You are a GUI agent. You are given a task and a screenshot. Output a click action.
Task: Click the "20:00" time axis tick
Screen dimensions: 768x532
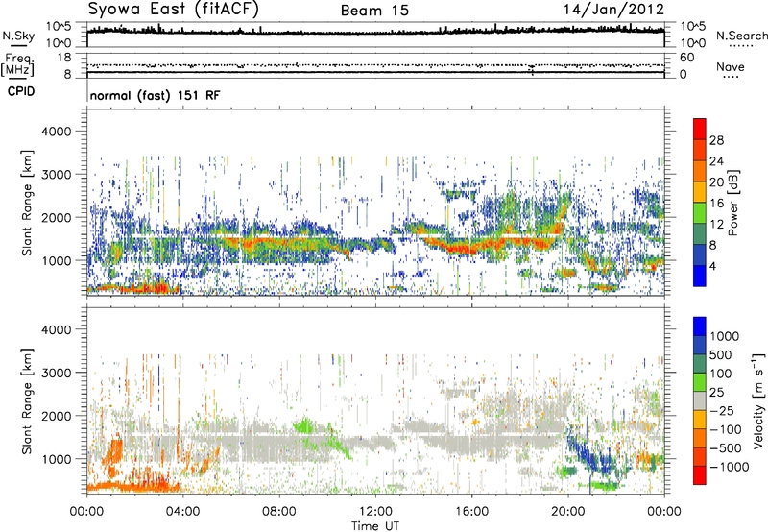click(x=568, y=512)
